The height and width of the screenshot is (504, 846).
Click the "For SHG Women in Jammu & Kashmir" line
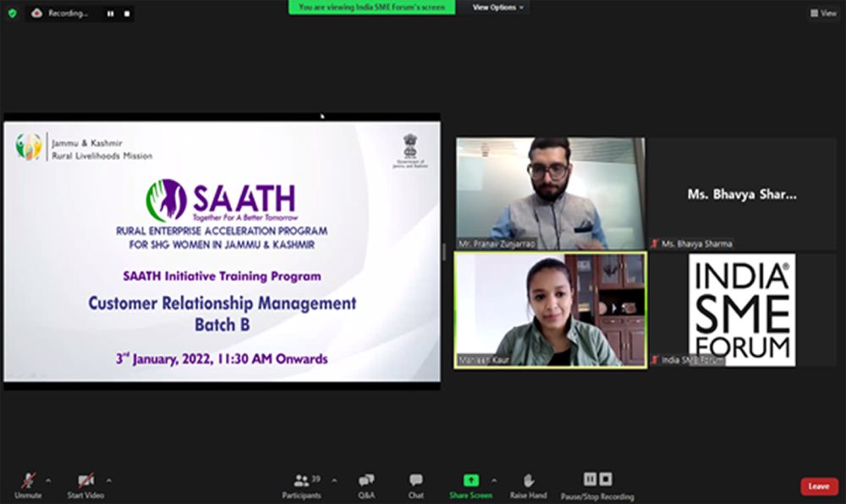(x=222, y=244)
